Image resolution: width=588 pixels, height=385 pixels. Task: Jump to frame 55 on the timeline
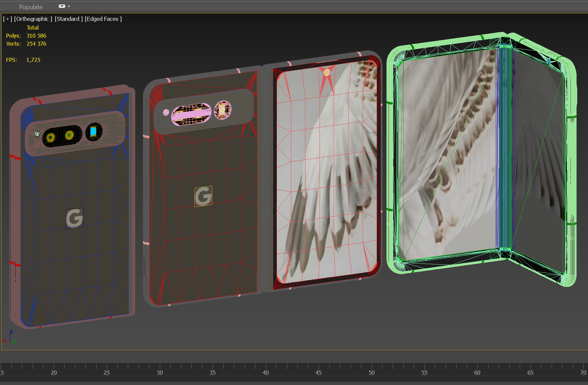point(425,373)
